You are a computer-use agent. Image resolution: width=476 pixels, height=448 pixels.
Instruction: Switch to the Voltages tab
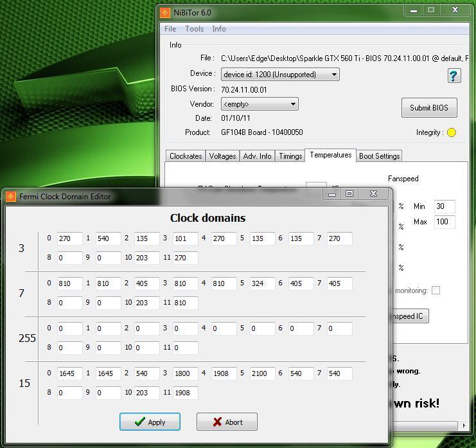[x=222, y=156]
